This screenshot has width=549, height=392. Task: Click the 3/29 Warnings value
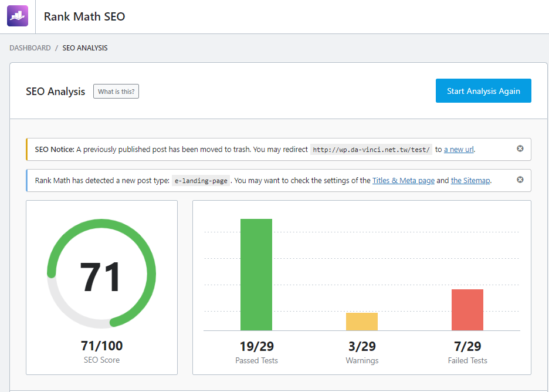362,346
